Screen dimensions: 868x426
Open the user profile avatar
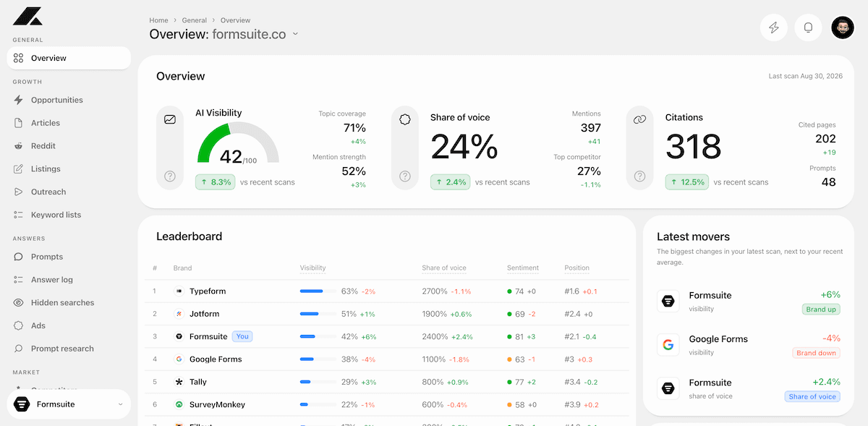843,27
